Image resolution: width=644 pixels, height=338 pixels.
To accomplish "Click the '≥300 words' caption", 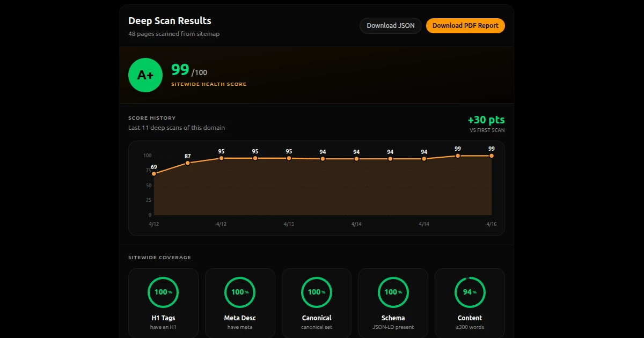I will [470, 327].
